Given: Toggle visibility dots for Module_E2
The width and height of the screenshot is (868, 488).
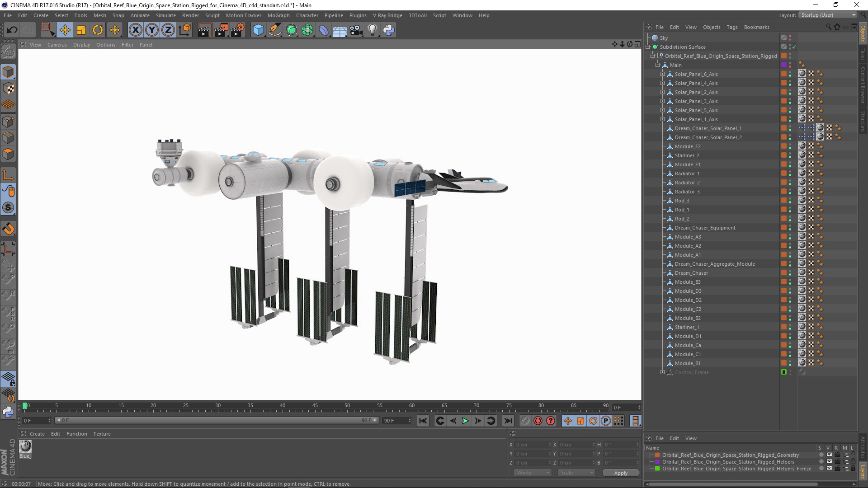Looking at the screenshot, I should coord(790,146).
